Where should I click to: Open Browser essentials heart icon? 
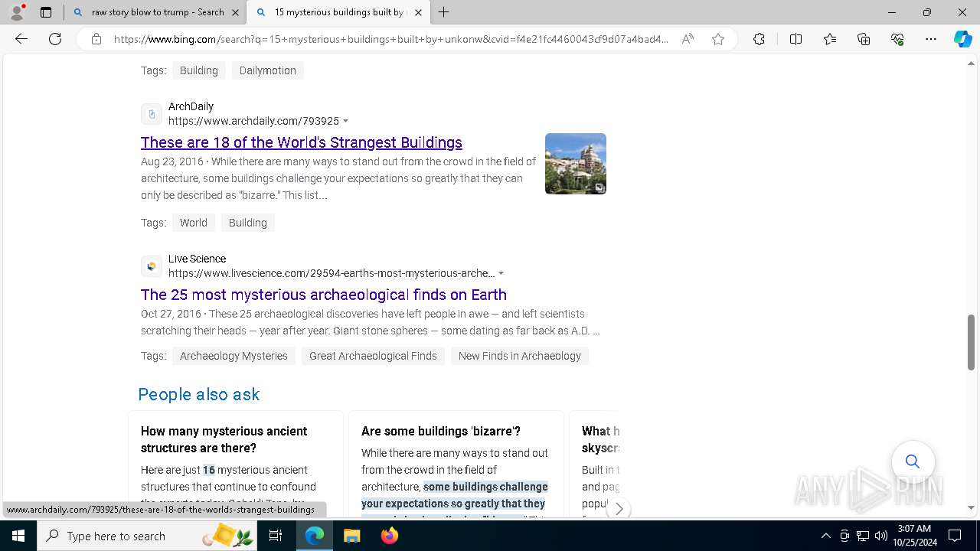tap(897, 39)
